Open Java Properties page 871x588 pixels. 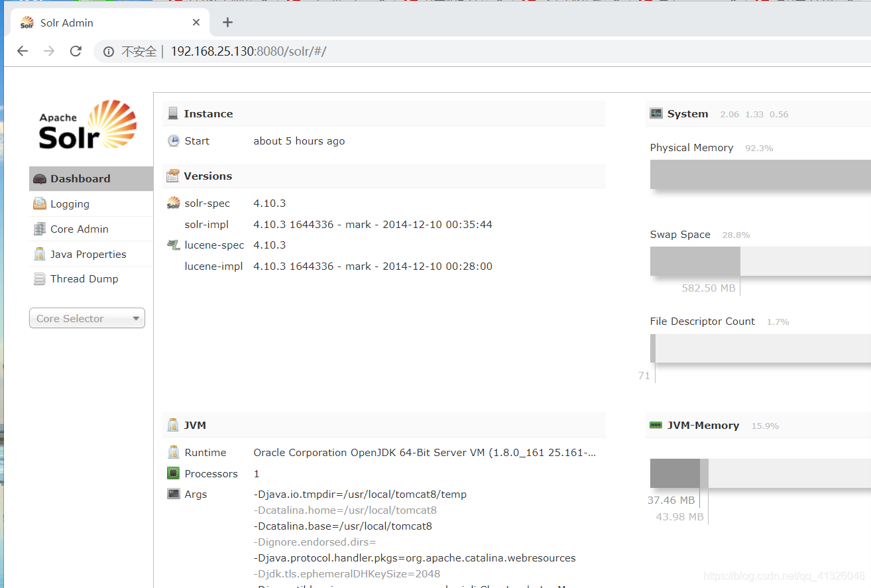[x=91, y=254]
